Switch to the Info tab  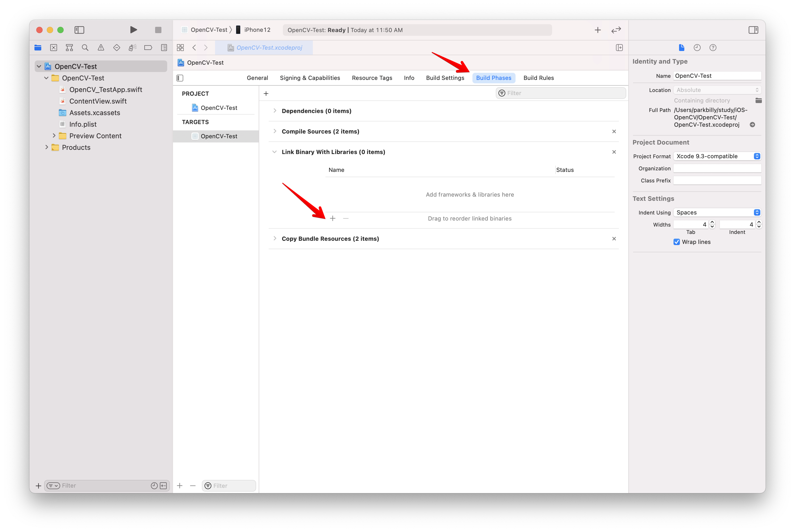pos(409,78)
